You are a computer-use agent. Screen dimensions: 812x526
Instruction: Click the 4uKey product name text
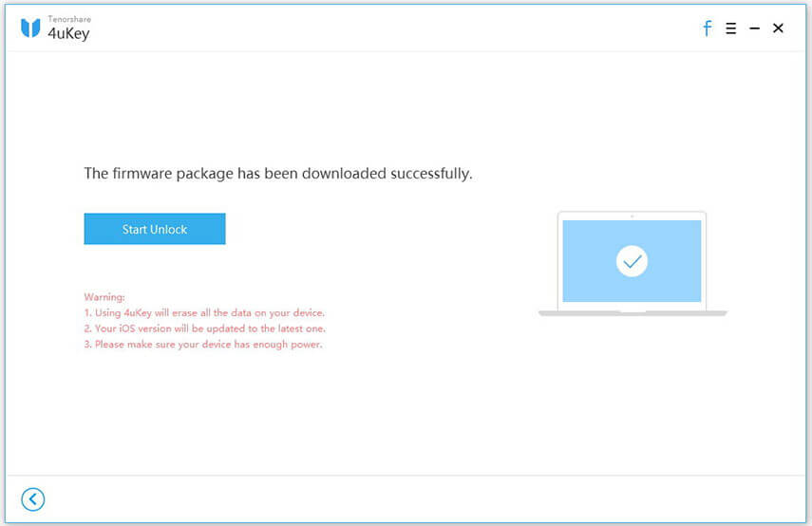click(x=69, y=33)
